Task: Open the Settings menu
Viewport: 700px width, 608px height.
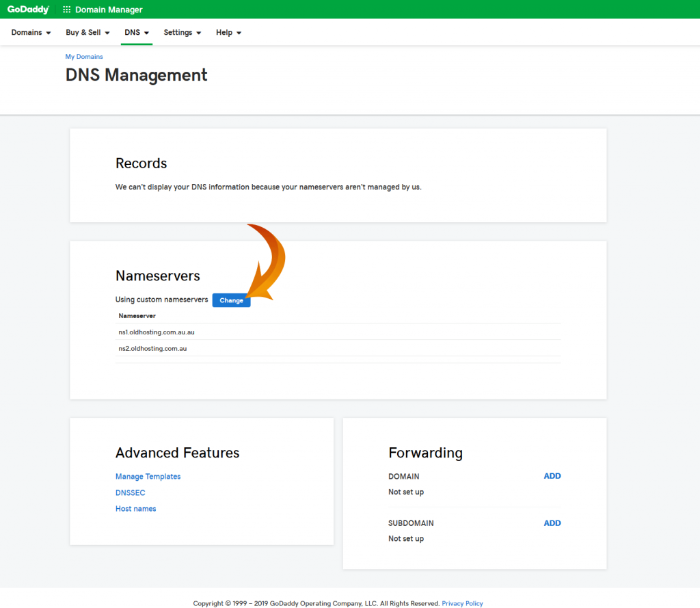Action: click(x=182, y=32)
